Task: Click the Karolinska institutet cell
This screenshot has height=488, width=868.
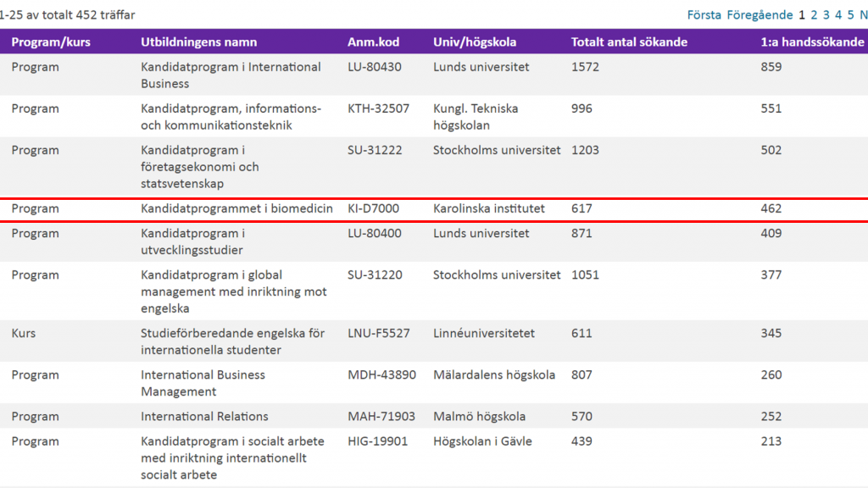Action: [489, 208]
